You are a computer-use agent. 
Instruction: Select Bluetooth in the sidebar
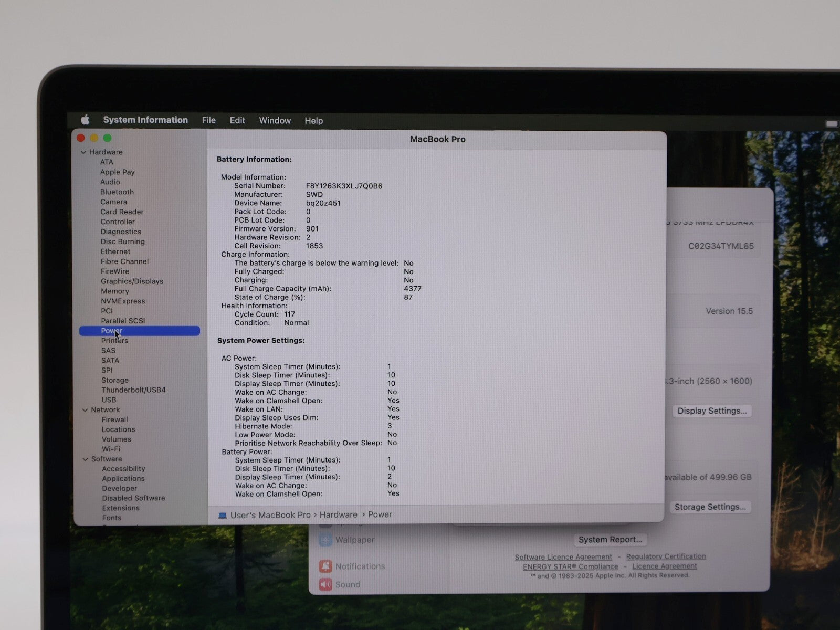click(x=117, y=192)
